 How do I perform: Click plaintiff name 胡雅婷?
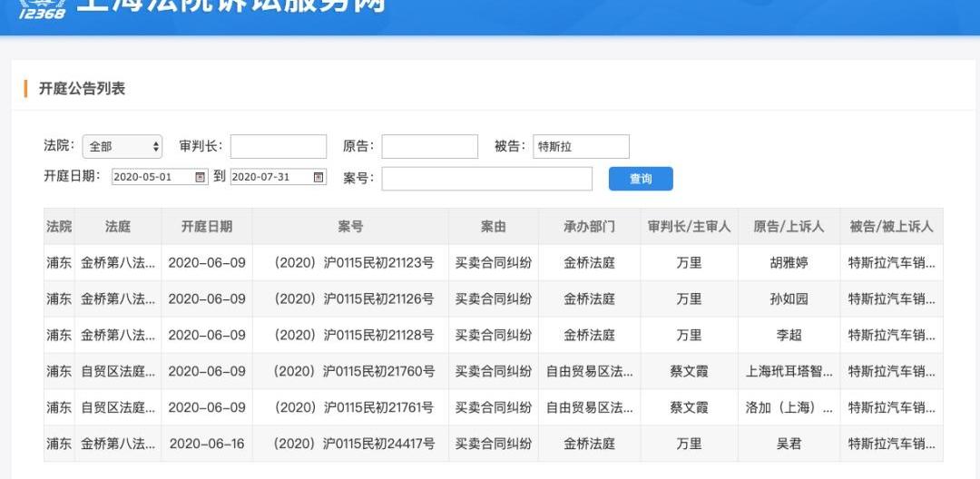789,263
